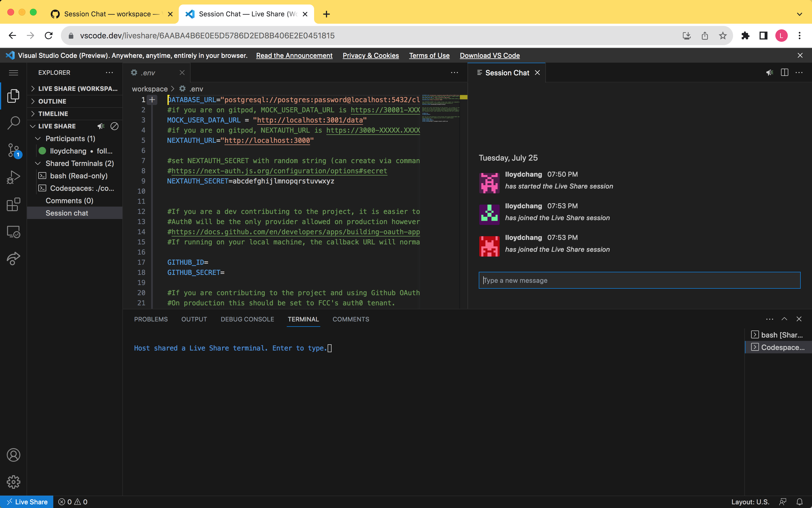
Task: Select the lloydchang participant entry
Action: pyautogui.click(x=74, y=151)
